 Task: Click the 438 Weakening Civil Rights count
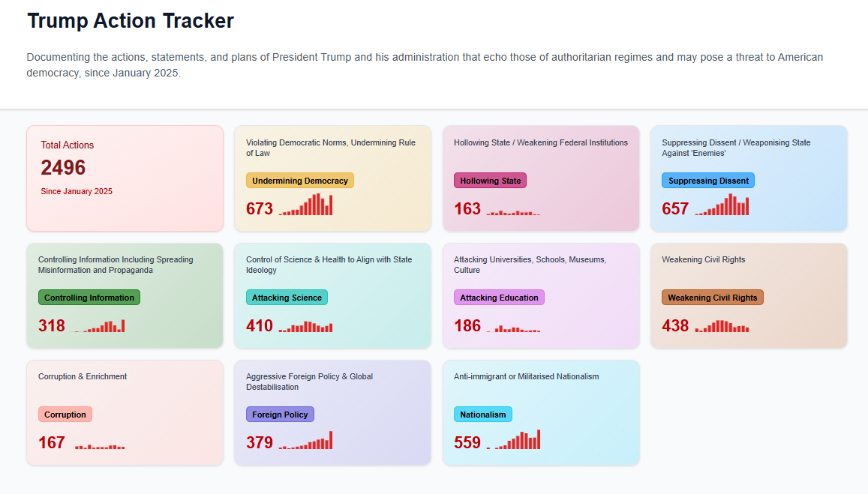point(675,326)
